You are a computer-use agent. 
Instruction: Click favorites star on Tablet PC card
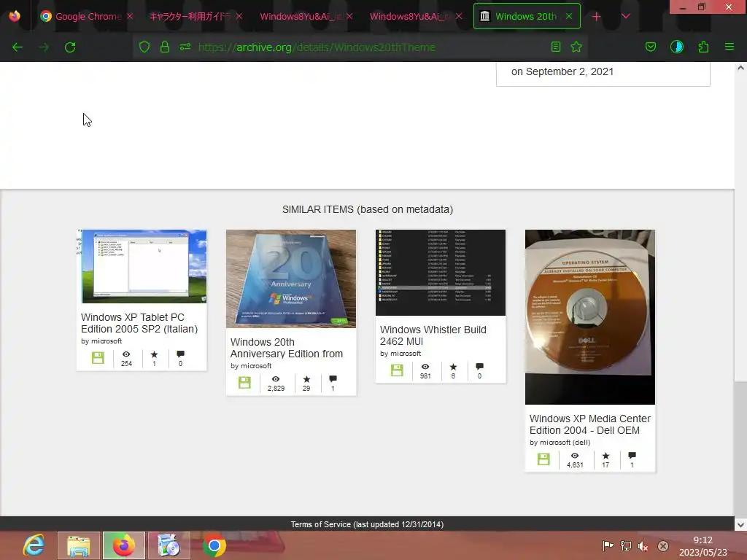[154, 354]
